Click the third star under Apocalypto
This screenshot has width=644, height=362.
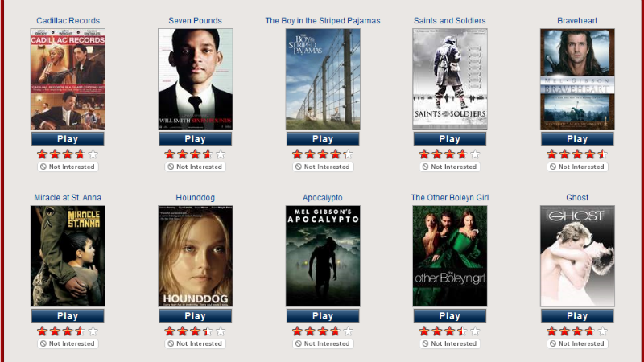[323, 331]
